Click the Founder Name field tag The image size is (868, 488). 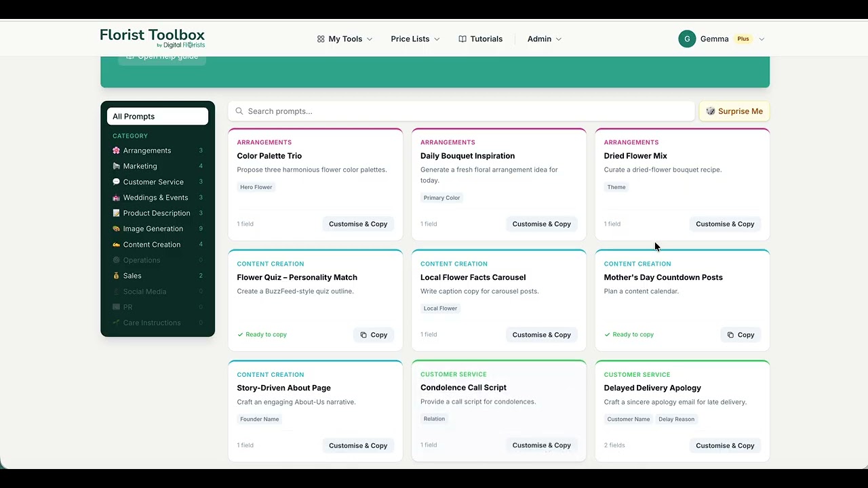click(260, 420)
